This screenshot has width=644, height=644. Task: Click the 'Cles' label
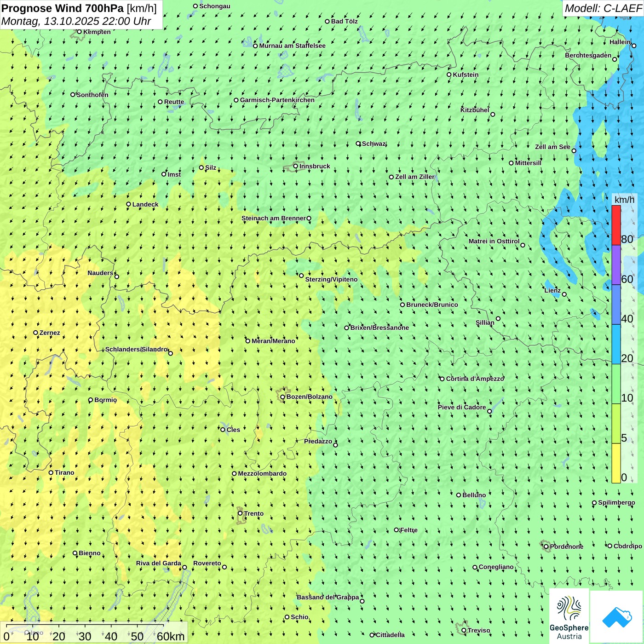point(233,430)
